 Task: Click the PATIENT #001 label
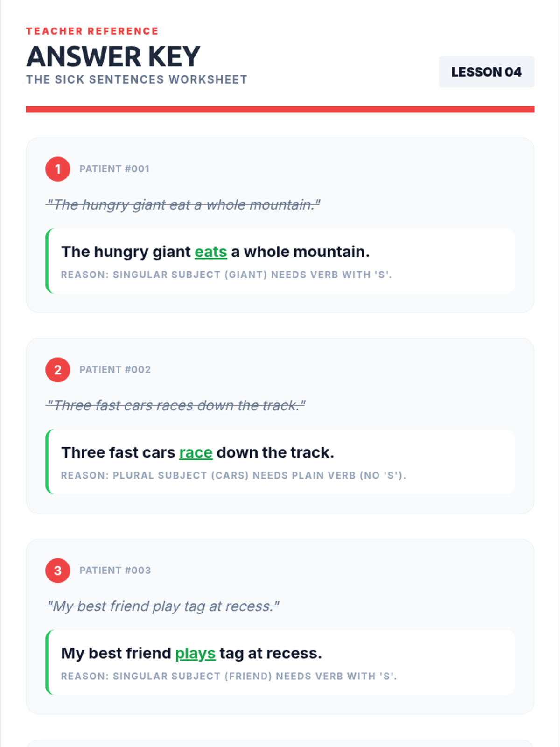click(114, 169)
